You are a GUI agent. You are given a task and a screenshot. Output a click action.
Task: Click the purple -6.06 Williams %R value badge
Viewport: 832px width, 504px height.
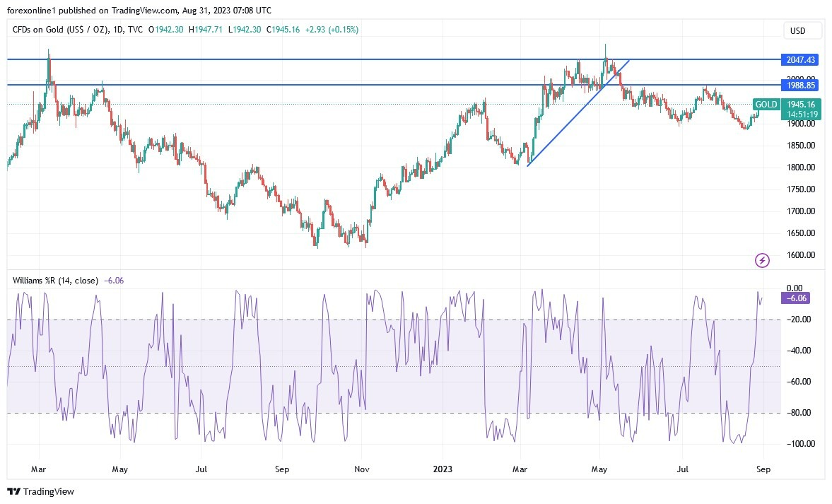(x=795, y=298)
